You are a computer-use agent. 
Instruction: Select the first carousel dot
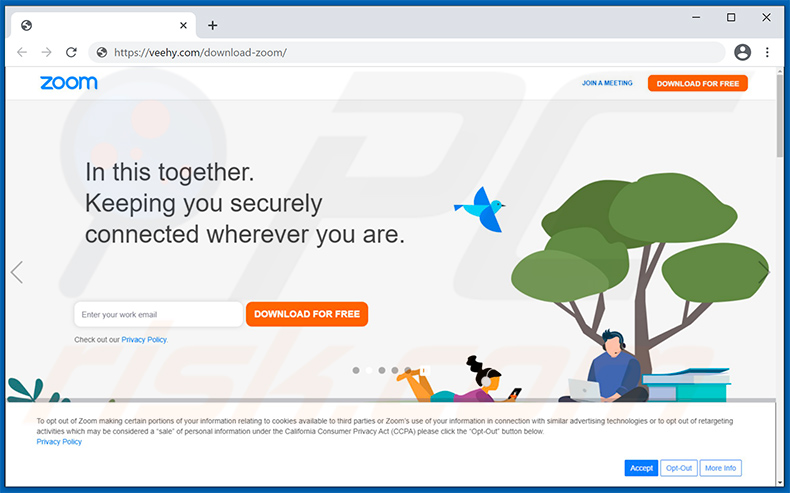tap(356, 370)
